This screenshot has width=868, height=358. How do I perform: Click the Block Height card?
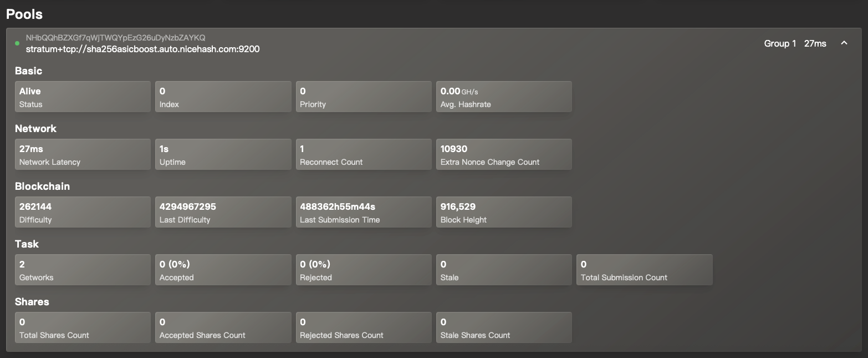pos(503,212)
